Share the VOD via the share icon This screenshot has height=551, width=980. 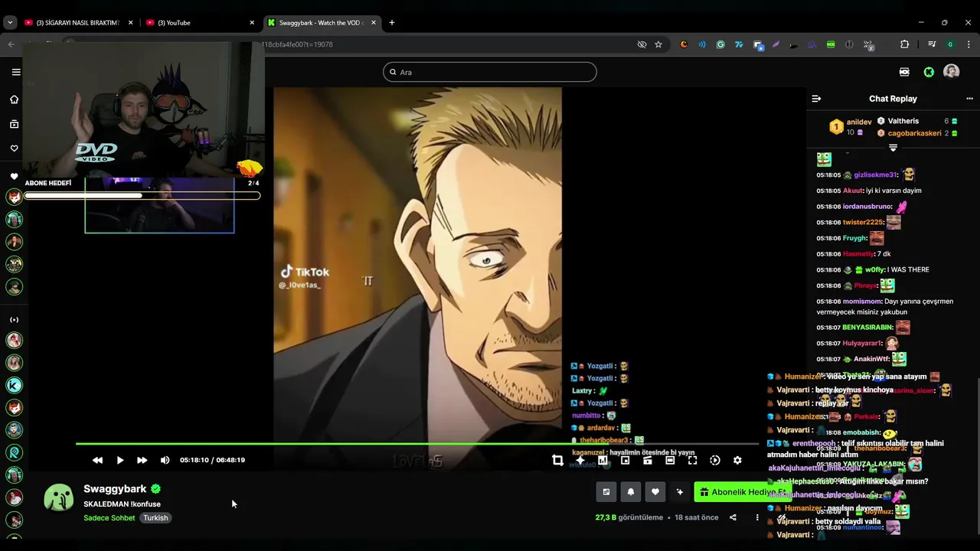[733, 517]
